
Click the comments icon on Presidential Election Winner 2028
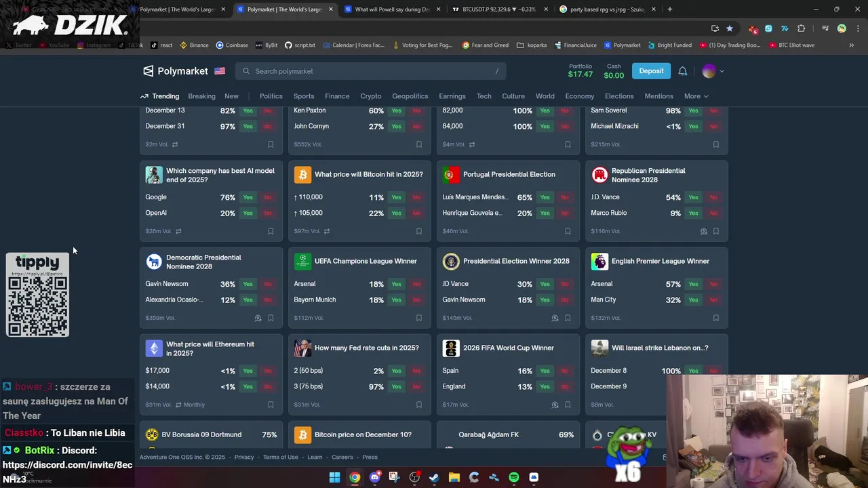(x=555, y=318)
